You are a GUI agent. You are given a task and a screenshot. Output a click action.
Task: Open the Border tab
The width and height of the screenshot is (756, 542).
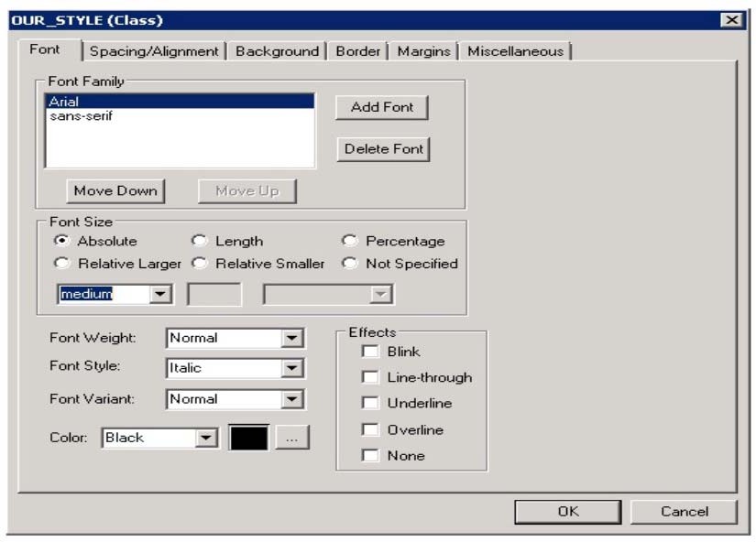coord(357,51)
